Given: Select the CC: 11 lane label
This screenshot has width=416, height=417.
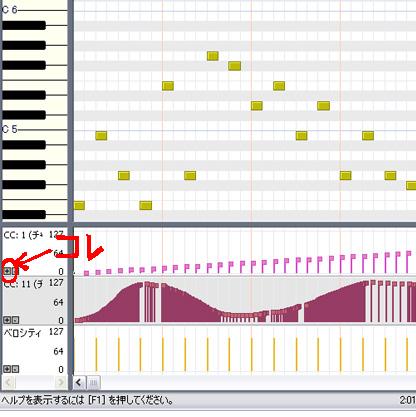Looking at the screenshot, I should 23,284.
